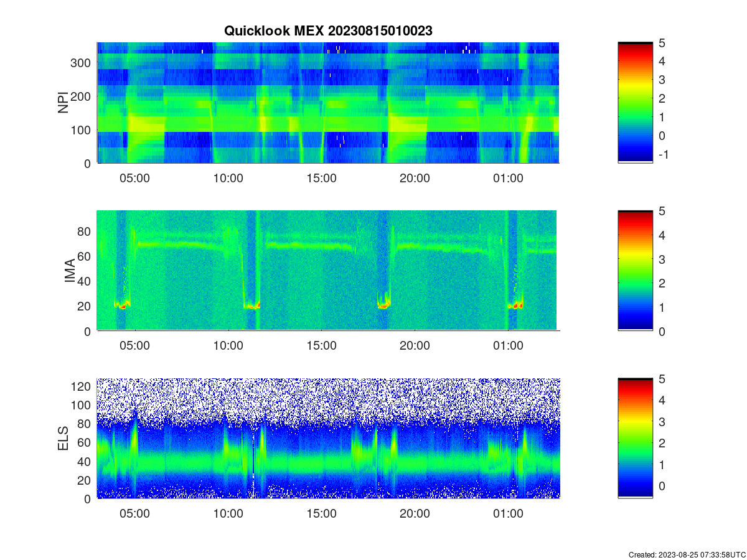The width and height of the screenshot is (747, 560).
Task: Click the IMA plot's color scale bar
Action: point(635,271)
